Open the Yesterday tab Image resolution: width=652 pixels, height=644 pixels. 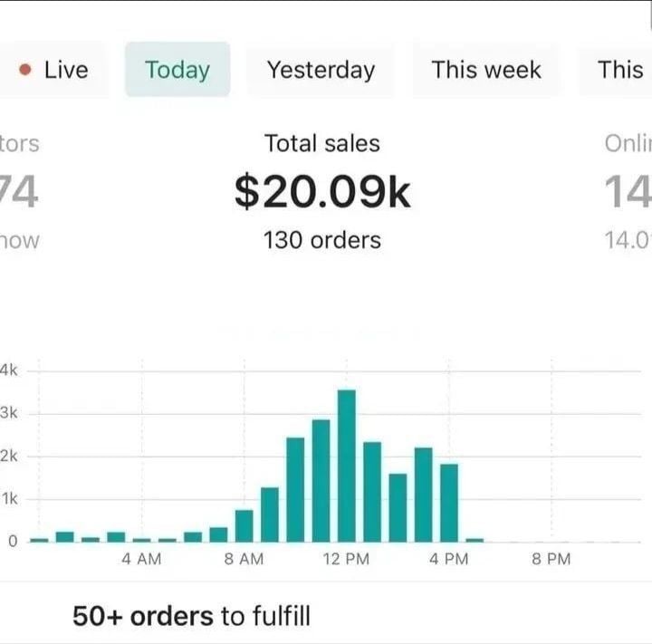pos(321,70)
